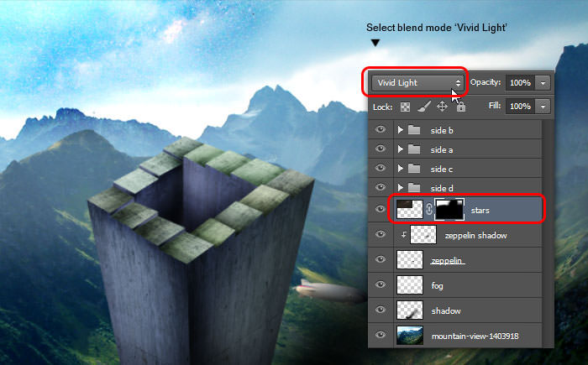The width and height of the screenshot is (588, 365).
Task: Select the stars layer mask thumbnail
Action: [x=449, y=210]
